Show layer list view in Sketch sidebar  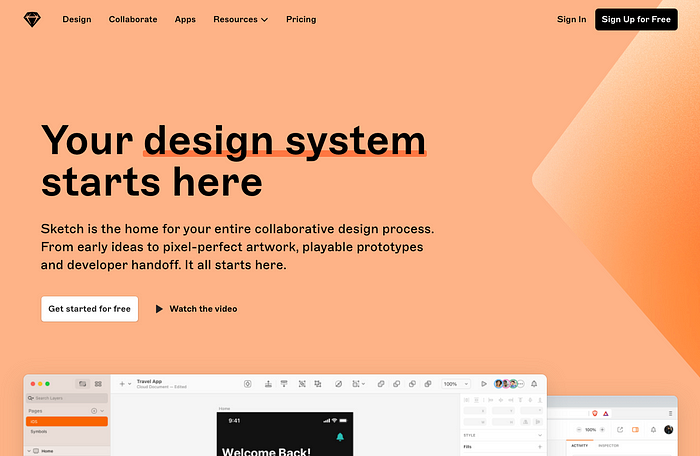coord(83,384)
